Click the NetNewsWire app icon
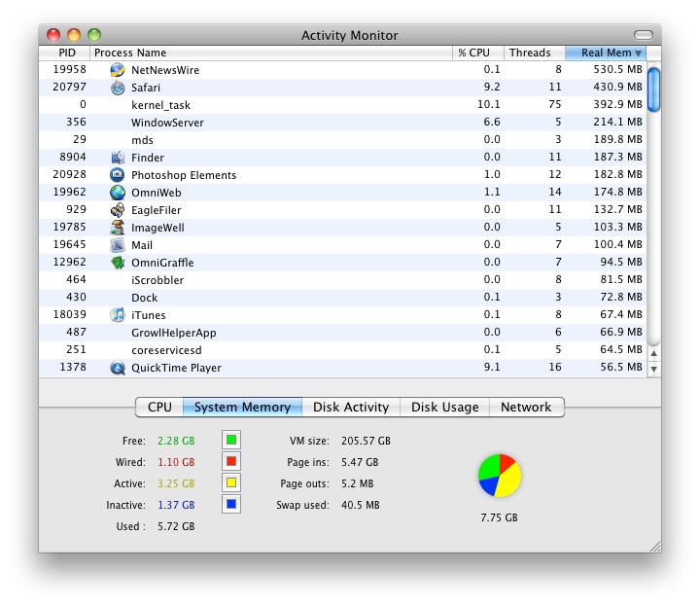 [118, 70]
